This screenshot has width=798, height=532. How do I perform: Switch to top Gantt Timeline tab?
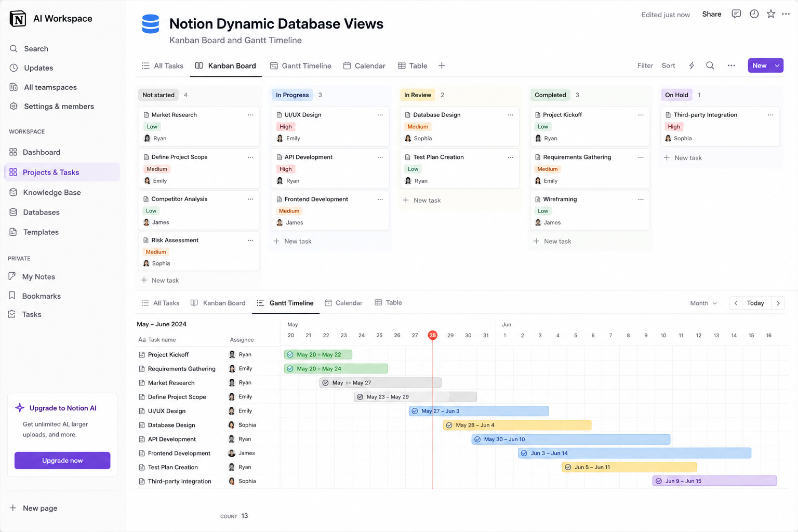coord(301,66)
